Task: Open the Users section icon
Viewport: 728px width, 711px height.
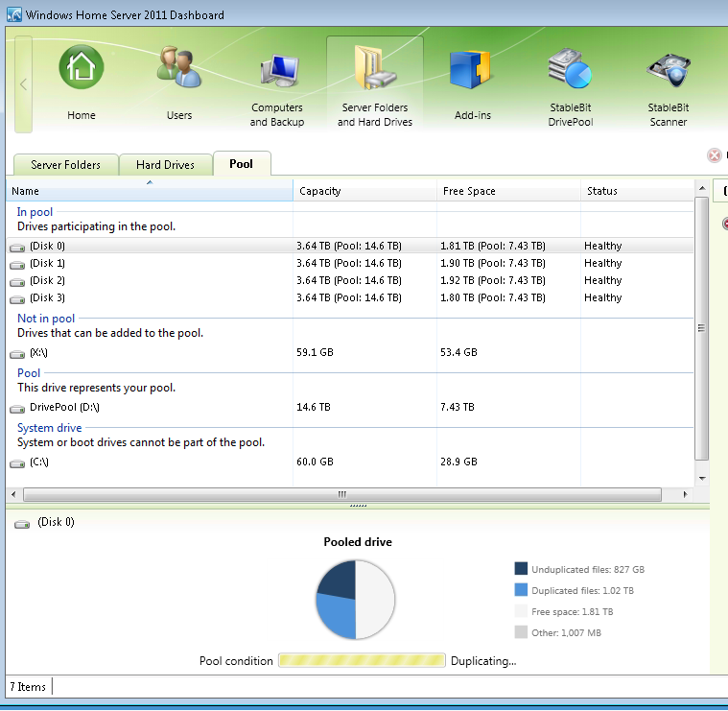Action: (179, 67)
